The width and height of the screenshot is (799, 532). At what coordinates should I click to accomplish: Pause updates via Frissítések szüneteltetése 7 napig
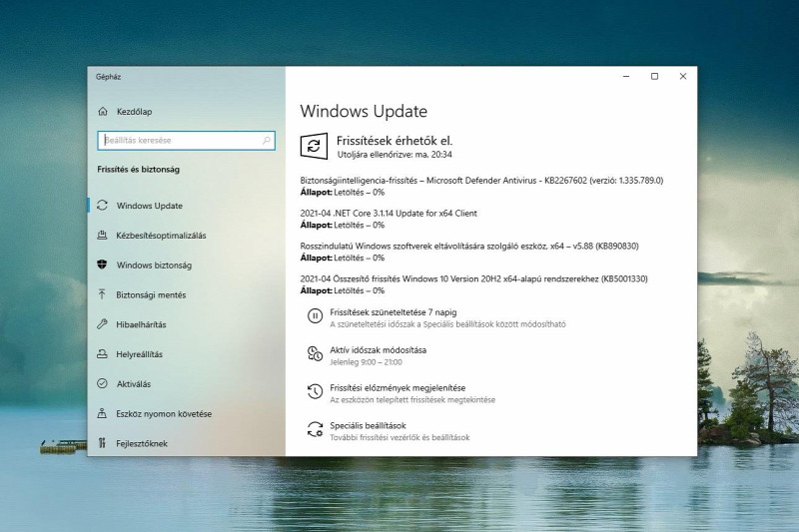pos(393,312)
